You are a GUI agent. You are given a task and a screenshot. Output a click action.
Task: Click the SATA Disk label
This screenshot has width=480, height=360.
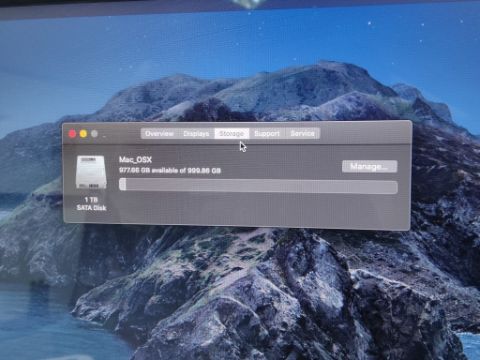point(91,208)
